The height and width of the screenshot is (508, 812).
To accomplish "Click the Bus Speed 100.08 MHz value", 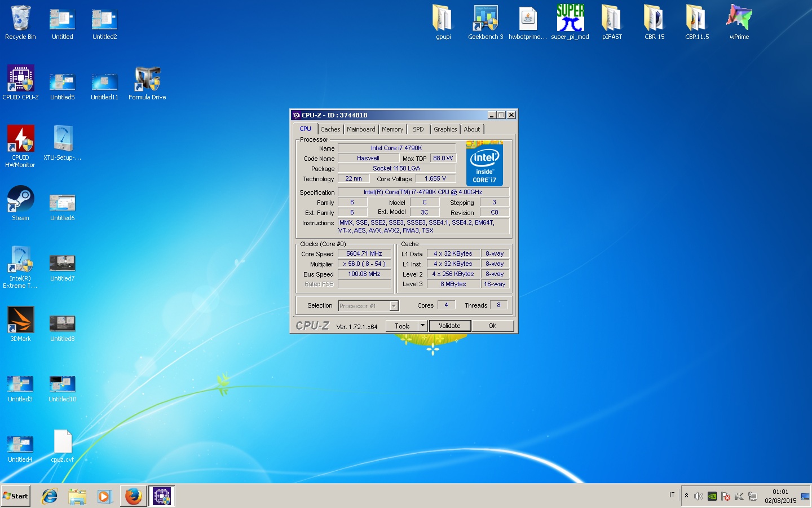I will 364,274.
